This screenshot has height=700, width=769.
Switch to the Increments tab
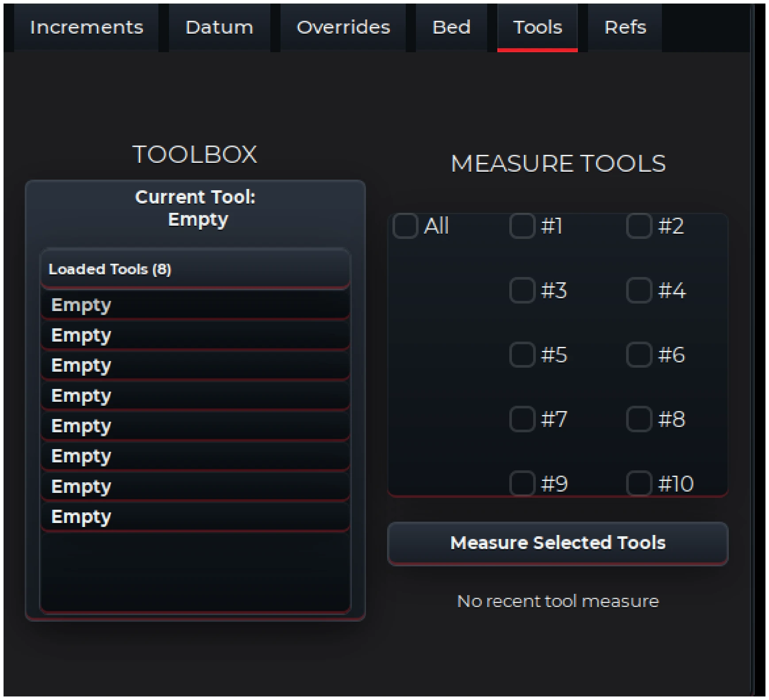point(86,27)
